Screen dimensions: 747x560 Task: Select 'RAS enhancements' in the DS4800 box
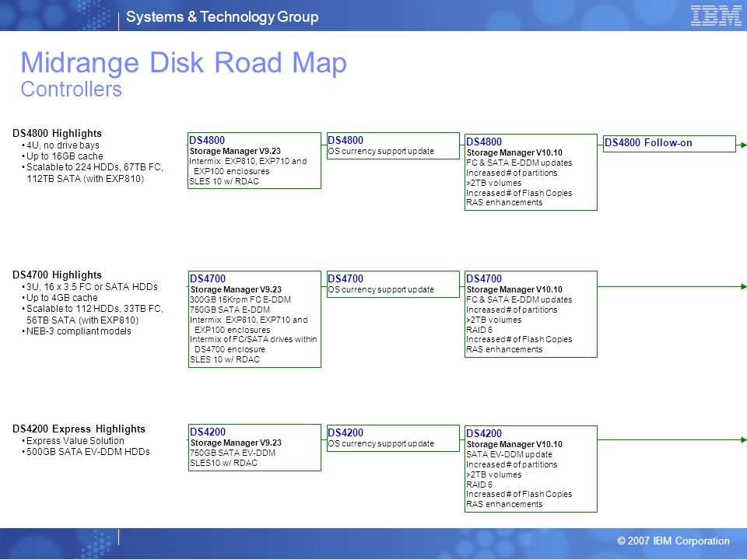pos(504,202)
